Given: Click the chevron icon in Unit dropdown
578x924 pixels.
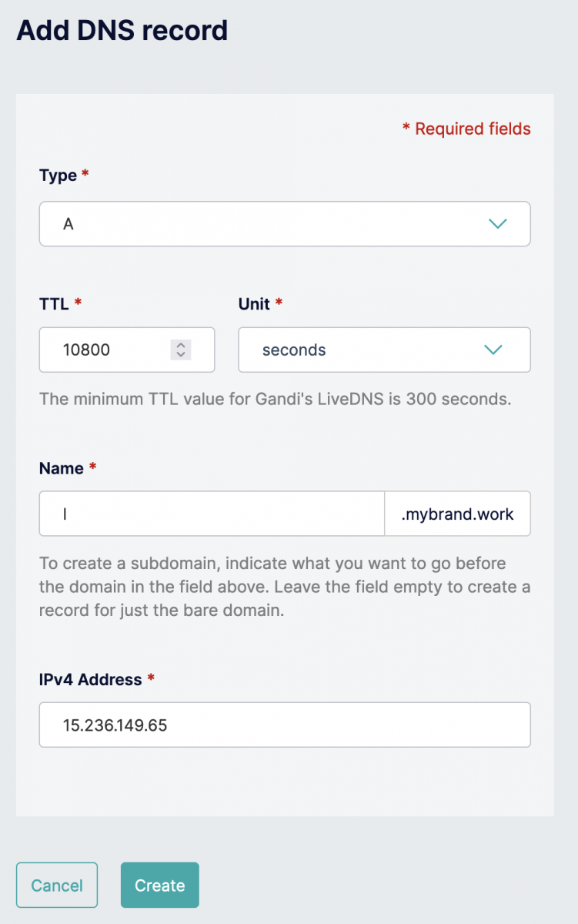Looking at the screenshot, I should (x=493, y=350).
